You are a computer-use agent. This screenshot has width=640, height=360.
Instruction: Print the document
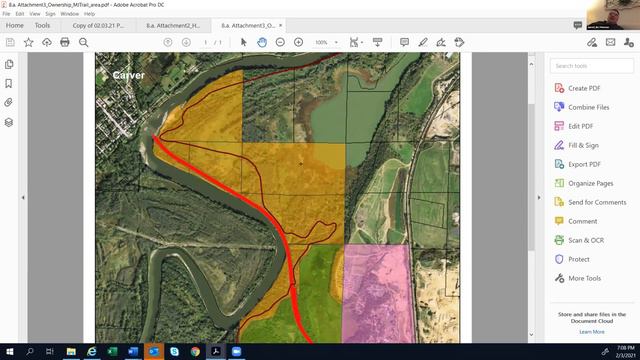[x=65, y=42]
